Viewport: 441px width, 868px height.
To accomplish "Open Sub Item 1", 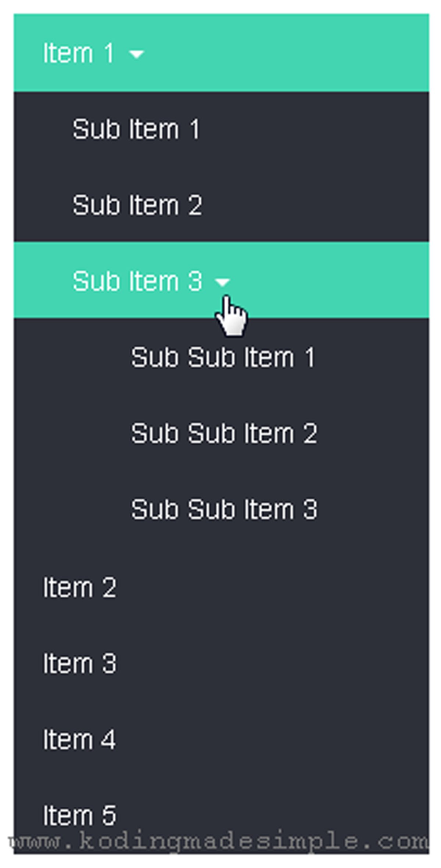I will click(136, 129).
